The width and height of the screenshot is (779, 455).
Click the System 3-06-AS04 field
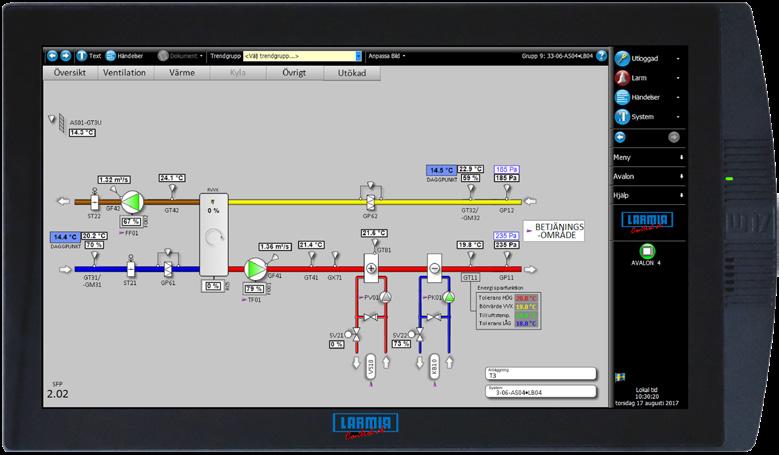pyautogui.click(x=541, y=391)
